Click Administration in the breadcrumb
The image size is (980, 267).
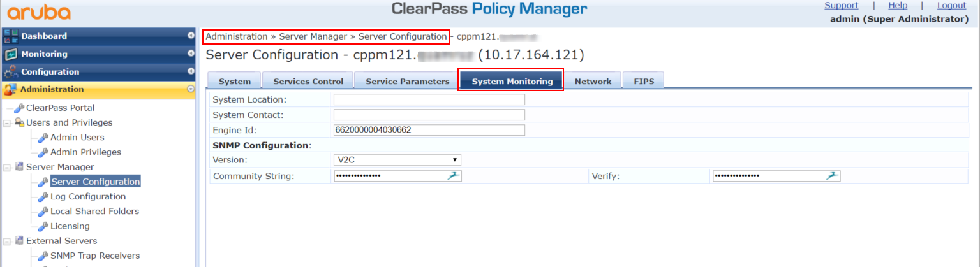pos(237,37)
